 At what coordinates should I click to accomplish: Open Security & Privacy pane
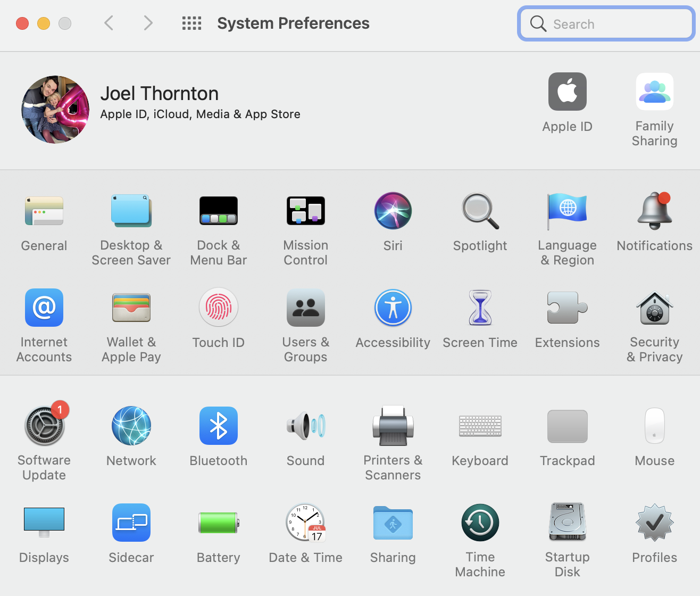(655, 308)
